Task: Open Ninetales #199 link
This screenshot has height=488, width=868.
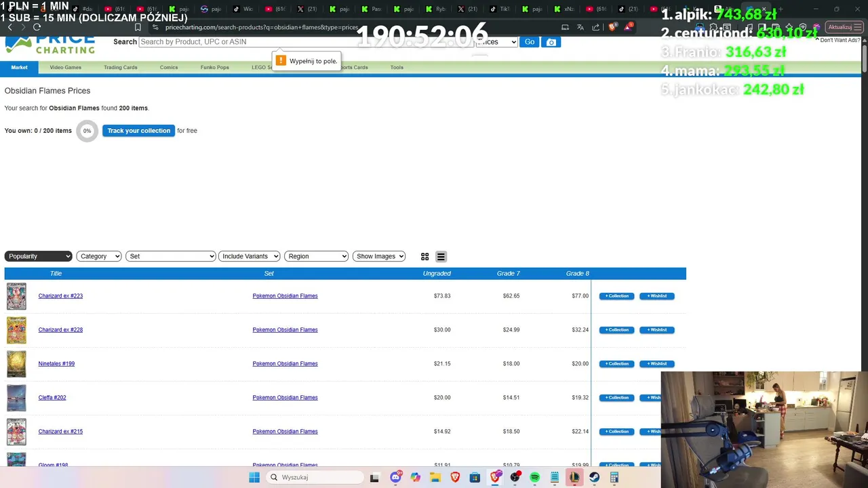Action: [x=56, y=364]
